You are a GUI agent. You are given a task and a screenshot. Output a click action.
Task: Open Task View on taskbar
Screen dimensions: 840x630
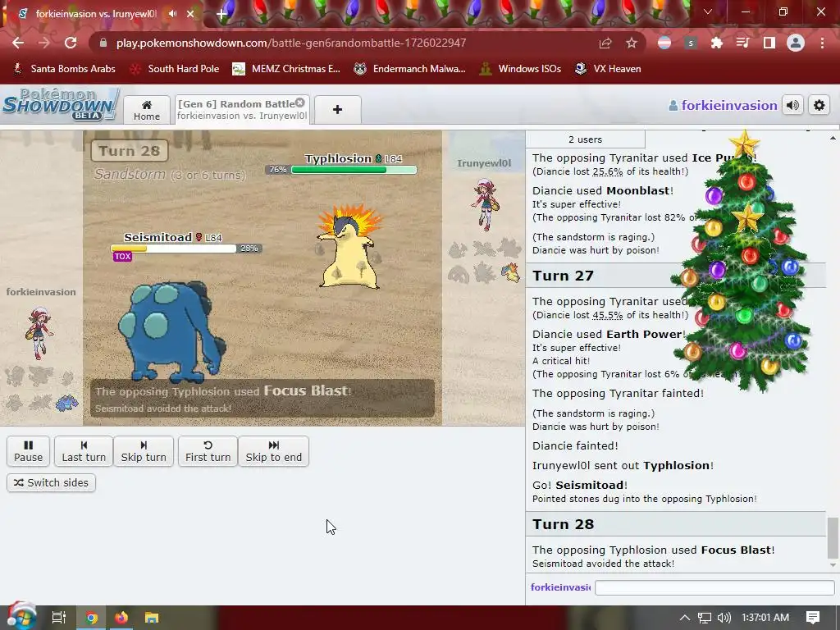[59, 618]
